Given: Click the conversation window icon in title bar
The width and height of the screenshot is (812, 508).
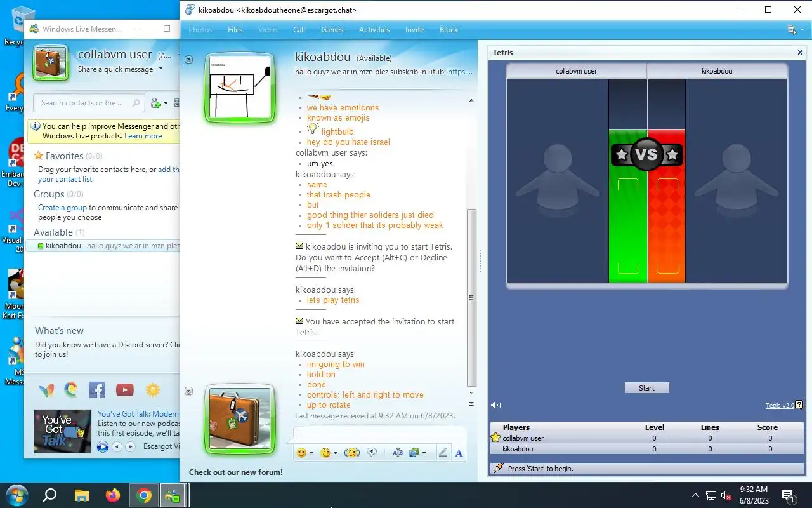Looking at the screenshot, I should pyautogui.click(x=190, y=10).
